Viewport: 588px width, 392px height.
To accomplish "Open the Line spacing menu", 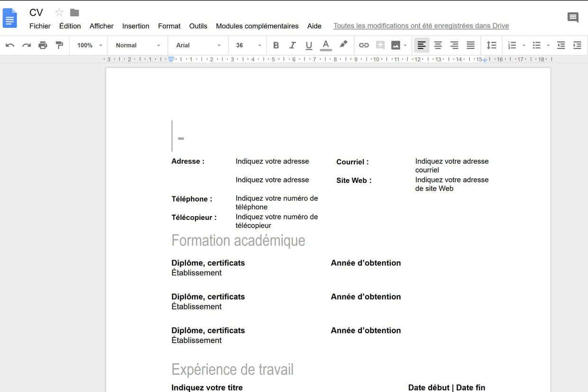I will coord(492,46).
